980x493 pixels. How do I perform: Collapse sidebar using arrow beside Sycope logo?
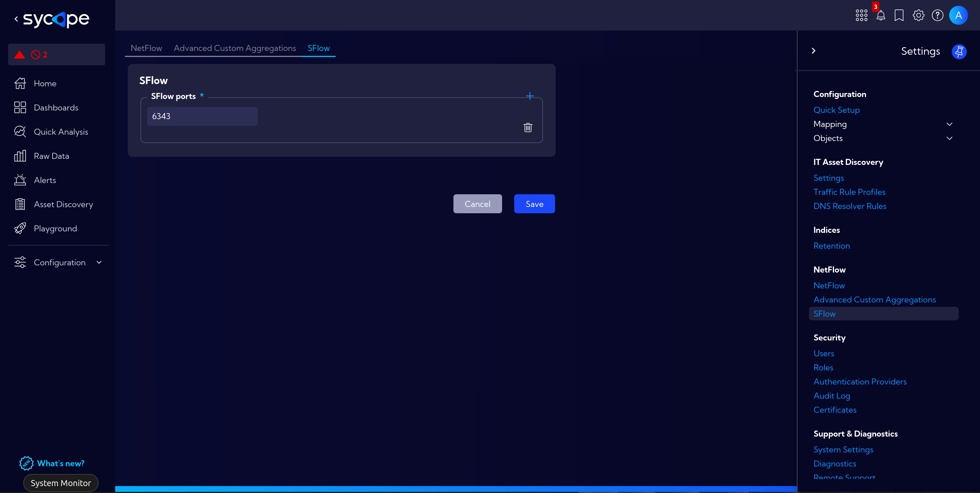point(16,19)
